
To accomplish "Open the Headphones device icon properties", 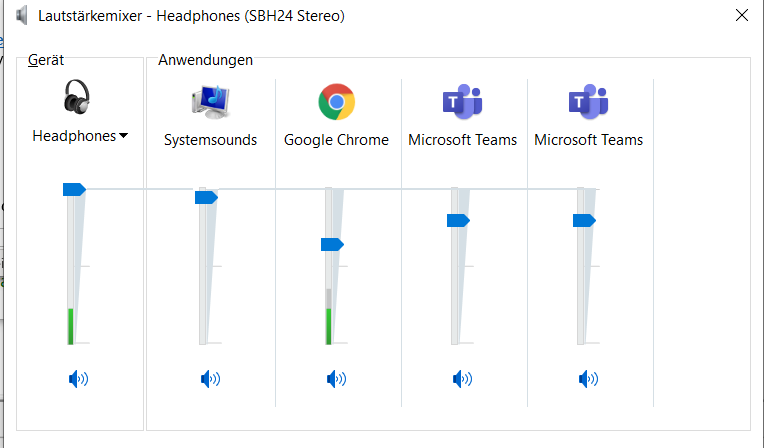I will point(77,97).
